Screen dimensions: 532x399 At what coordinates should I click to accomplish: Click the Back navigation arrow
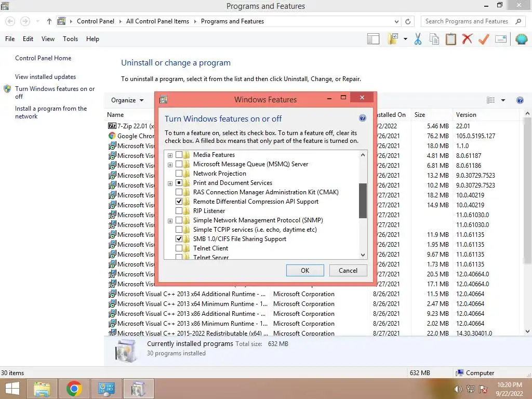pos(10,21)
